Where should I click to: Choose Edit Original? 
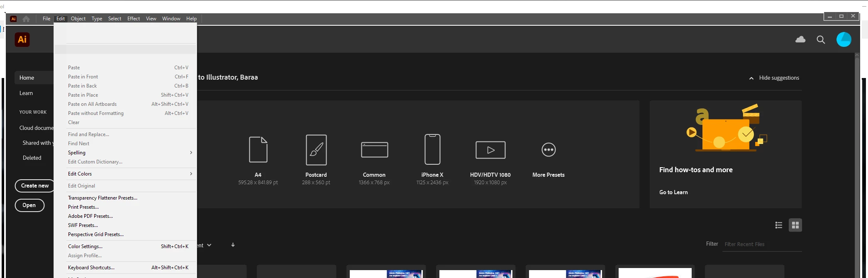[125, 186]
